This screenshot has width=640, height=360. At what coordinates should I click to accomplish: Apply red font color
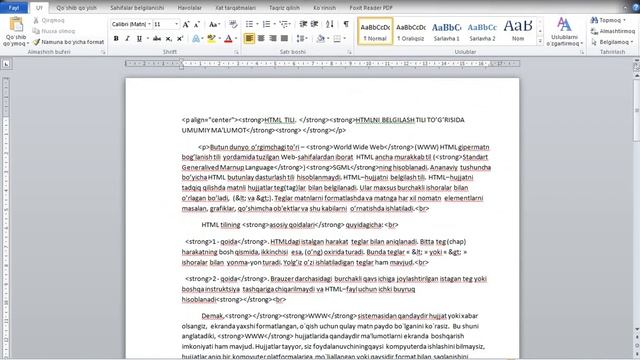228,38
